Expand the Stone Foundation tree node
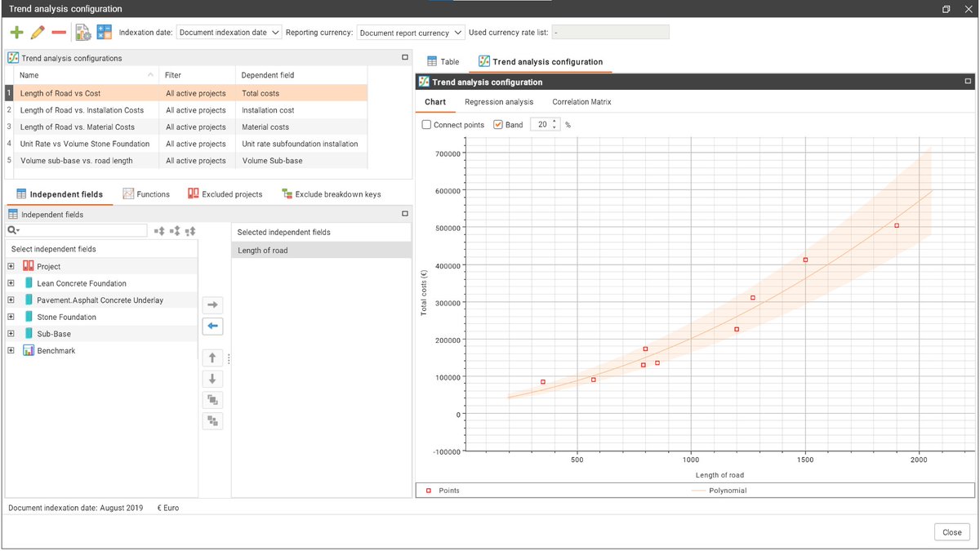This screenshot has height=551, width=980. [x=9, y=317]
